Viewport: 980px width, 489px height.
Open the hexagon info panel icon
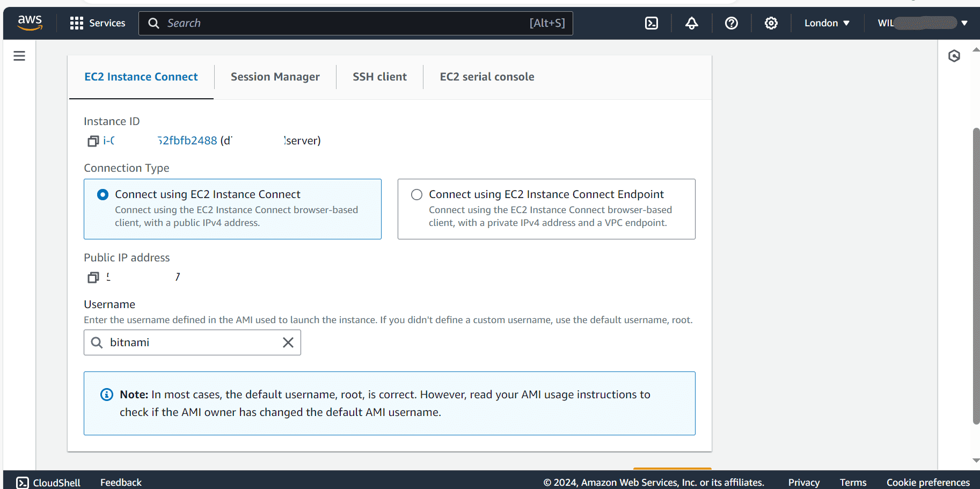(x=954, y=56)
